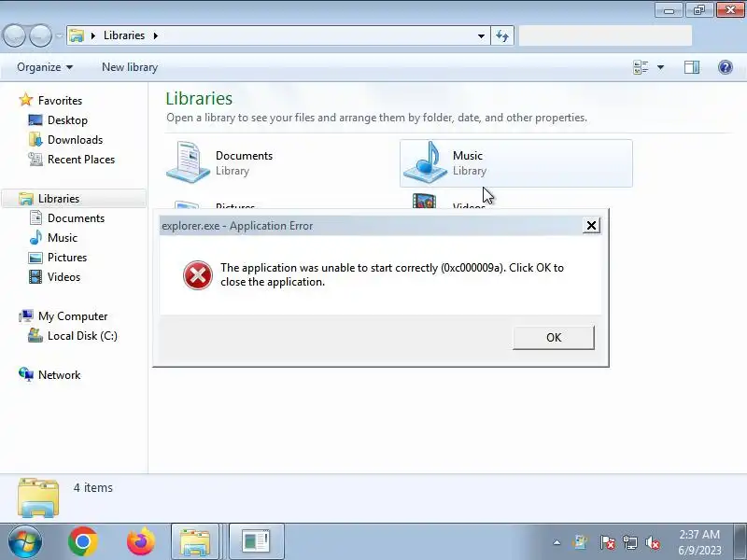Click the Videos filmstrip icon in sidebar

pyautogui.click(x=35, y=276)
